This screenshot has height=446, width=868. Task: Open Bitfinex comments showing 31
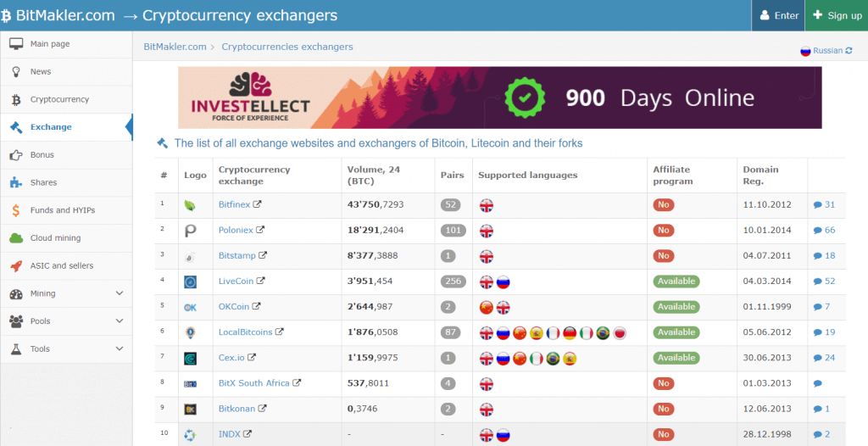824,204
